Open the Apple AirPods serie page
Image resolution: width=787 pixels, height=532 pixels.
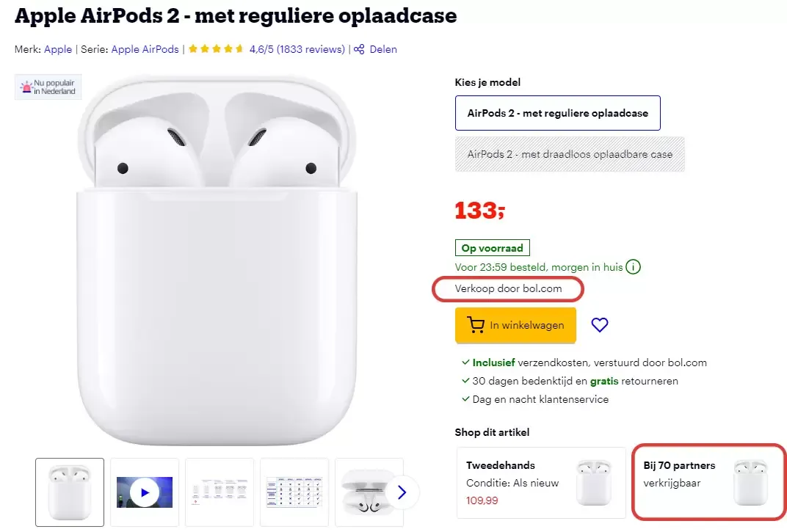(x=145, y=49)
